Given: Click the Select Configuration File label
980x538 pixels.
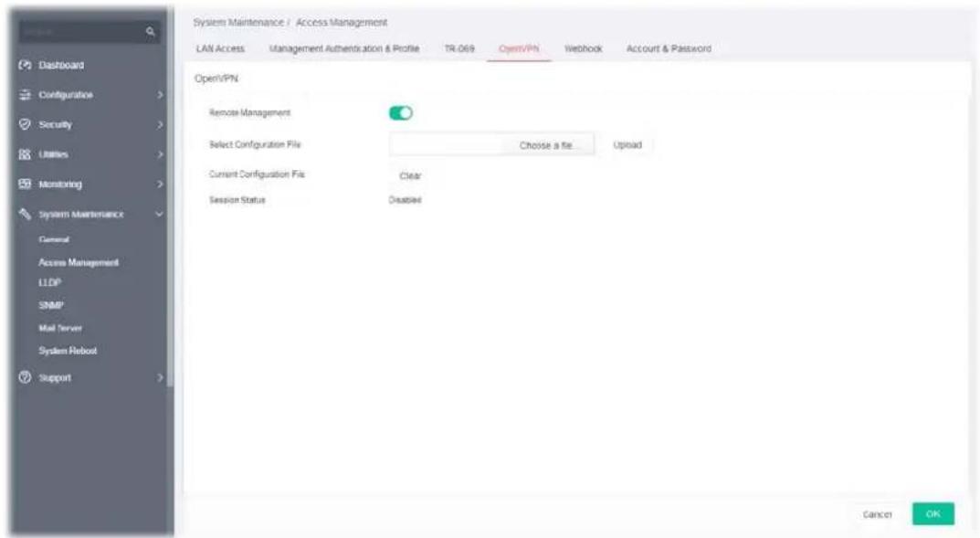Looking at the screenshot, I should click(255, 144).
